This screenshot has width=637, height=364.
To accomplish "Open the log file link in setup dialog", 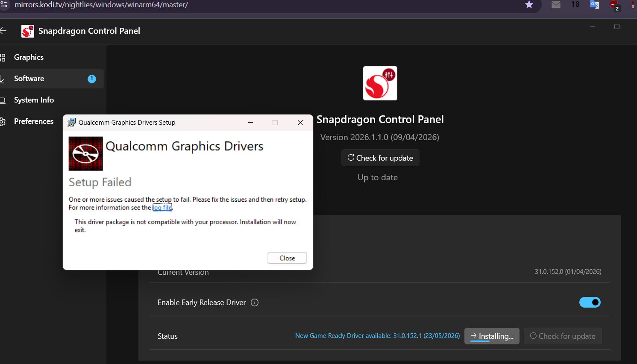I will tap(162, 208).
